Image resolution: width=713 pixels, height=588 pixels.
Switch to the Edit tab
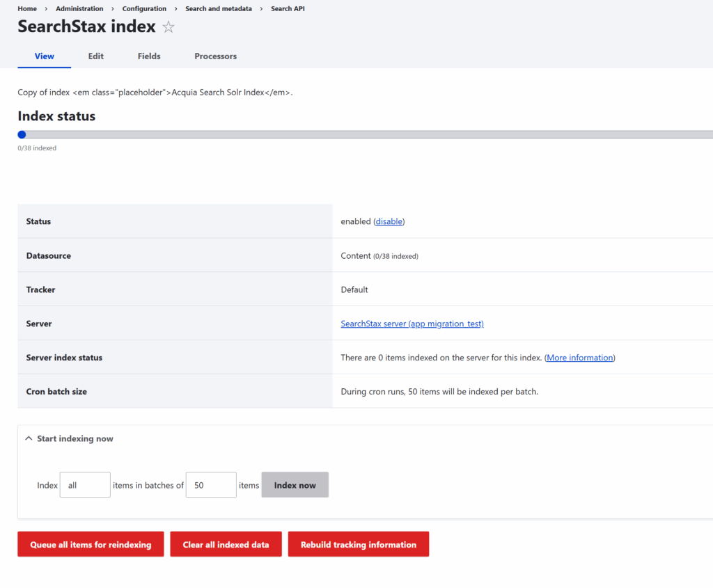(96, 56)
